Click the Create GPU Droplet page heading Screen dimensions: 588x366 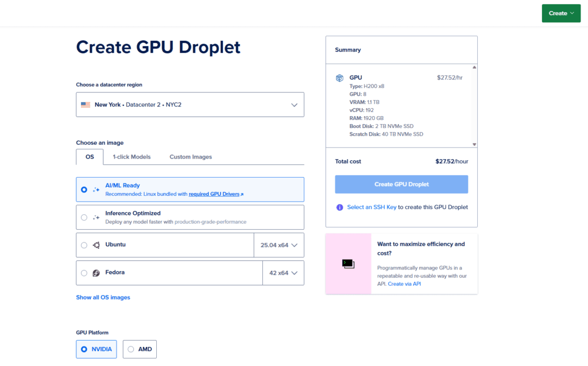pyautogui.click(x=158, y=47)
